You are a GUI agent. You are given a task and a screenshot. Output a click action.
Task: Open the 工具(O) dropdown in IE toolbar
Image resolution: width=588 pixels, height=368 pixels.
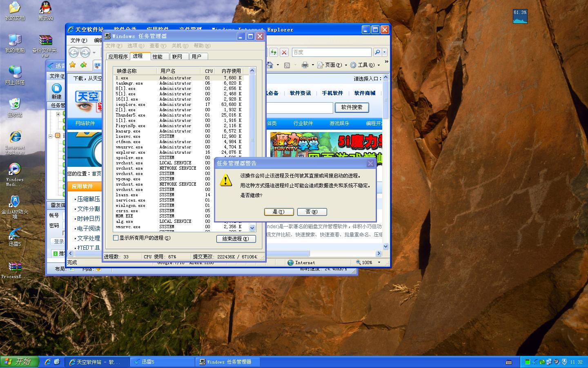365,65
